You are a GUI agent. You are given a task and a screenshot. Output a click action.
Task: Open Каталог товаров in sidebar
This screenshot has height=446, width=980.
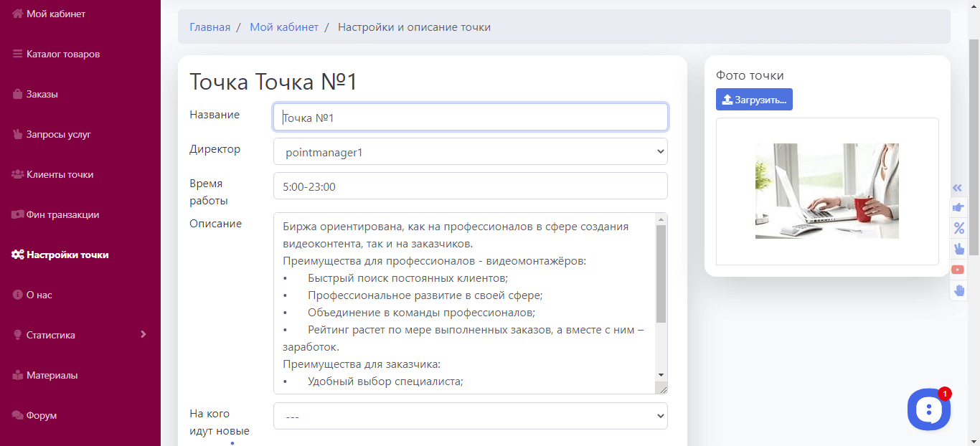point(62,54)
